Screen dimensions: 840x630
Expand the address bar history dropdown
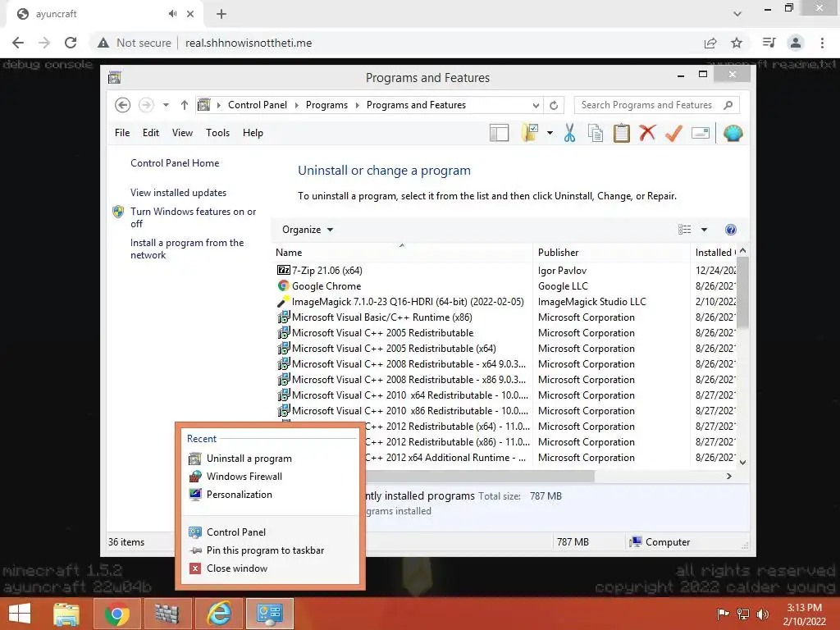coord(536,105)
